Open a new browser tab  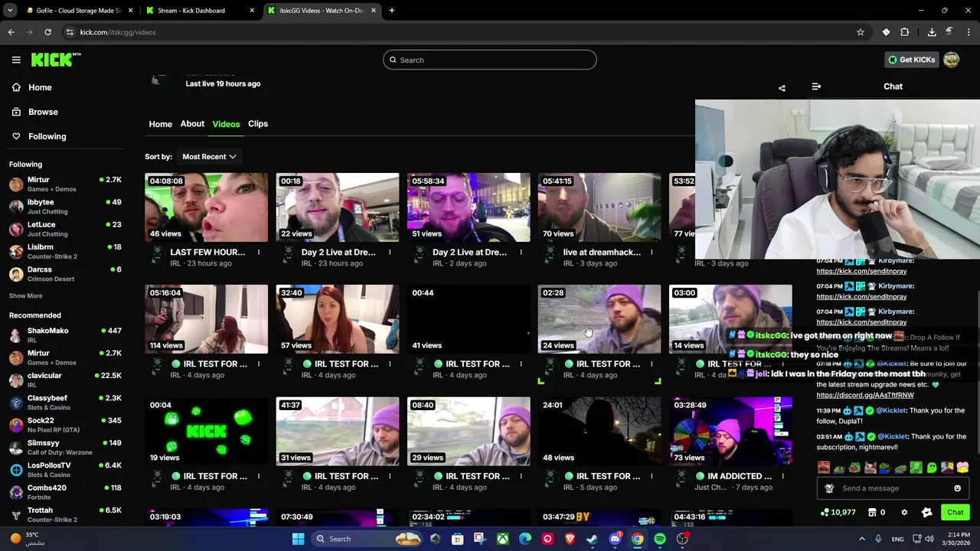(392, 11)
